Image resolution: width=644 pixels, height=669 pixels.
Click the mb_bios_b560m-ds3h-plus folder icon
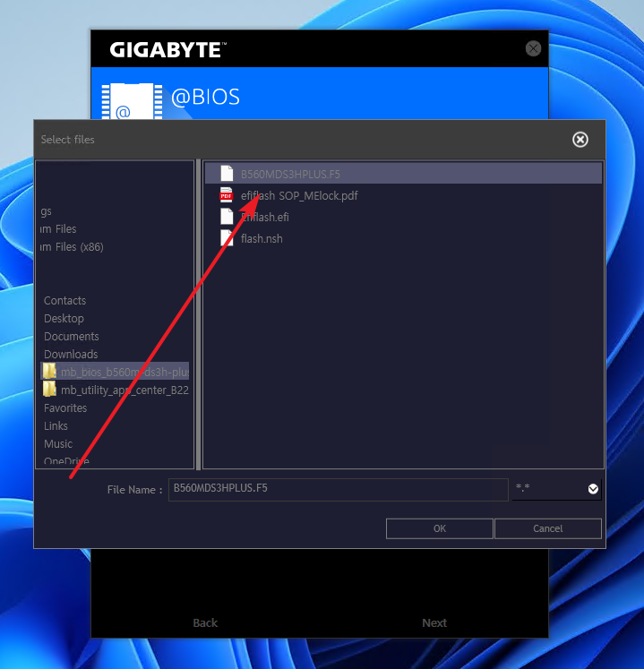[49, 371]
